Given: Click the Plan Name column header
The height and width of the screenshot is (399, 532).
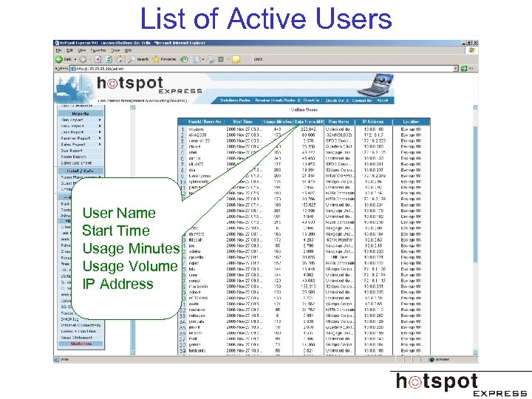Looking at the screenshot, I should point(339,121).
